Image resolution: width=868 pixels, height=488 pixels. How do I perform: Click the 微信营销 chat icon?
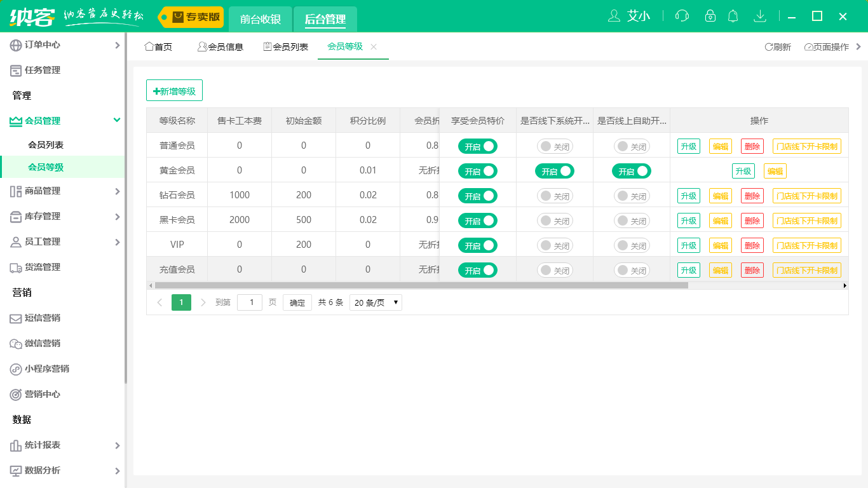[16, 344]
